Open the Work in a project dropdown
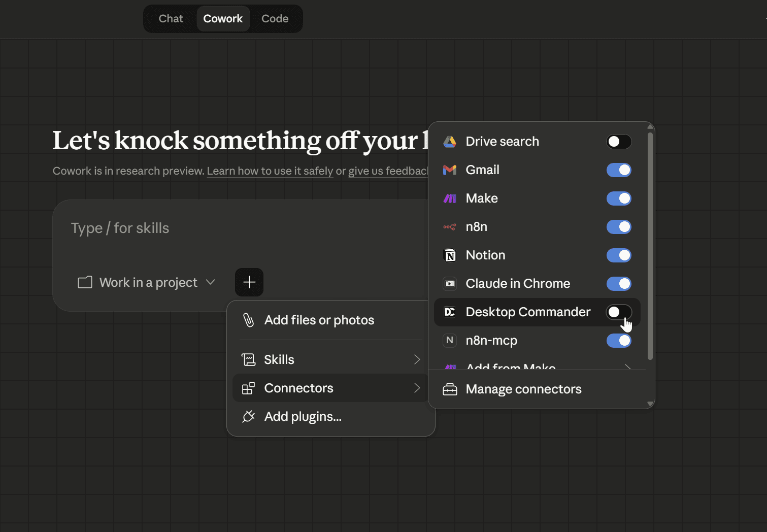The image size is (767, 532). [147, 282]
